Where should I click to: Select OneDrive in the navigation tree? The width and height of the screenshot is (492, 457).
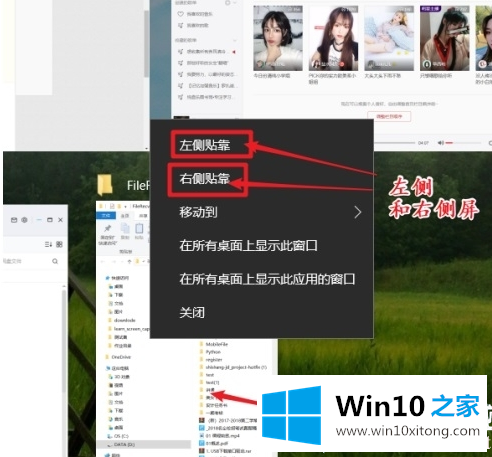point(118,357)
